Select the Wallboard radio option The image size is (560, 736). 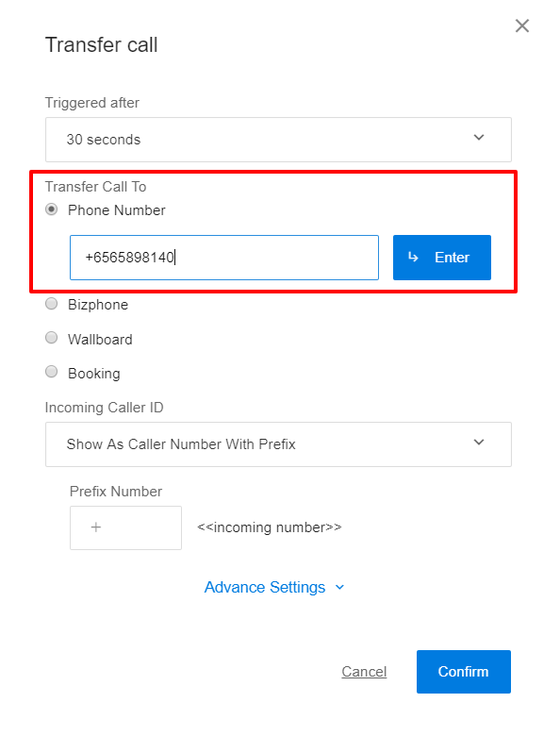click(51, 338)
